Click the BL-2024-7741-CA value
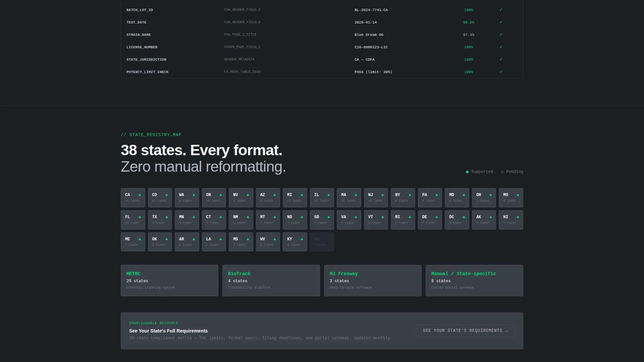644x362 pixels. pos(371,10)
